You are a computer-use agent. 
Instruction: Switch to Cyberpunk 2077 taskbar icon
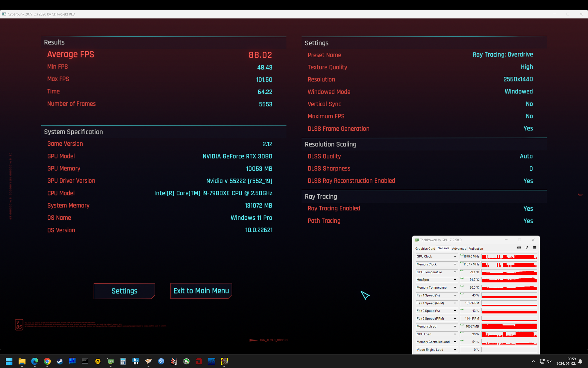coord(224,361)
